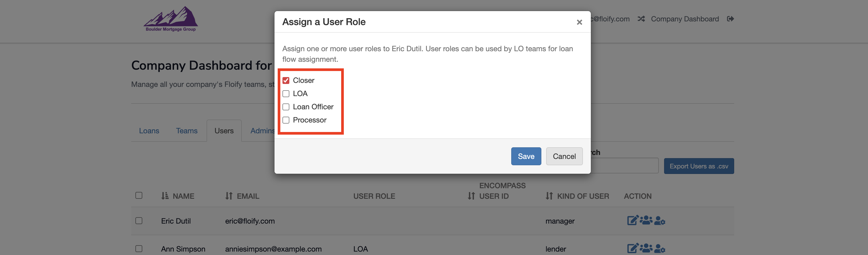Click the edit icon for Eric Dutil

pyautogui.click(x=632, y=221)
